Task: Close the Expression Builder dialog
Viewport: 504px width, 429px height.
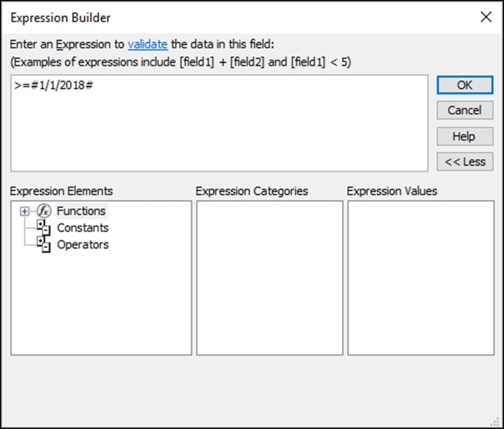Action: tap(486, 17)
